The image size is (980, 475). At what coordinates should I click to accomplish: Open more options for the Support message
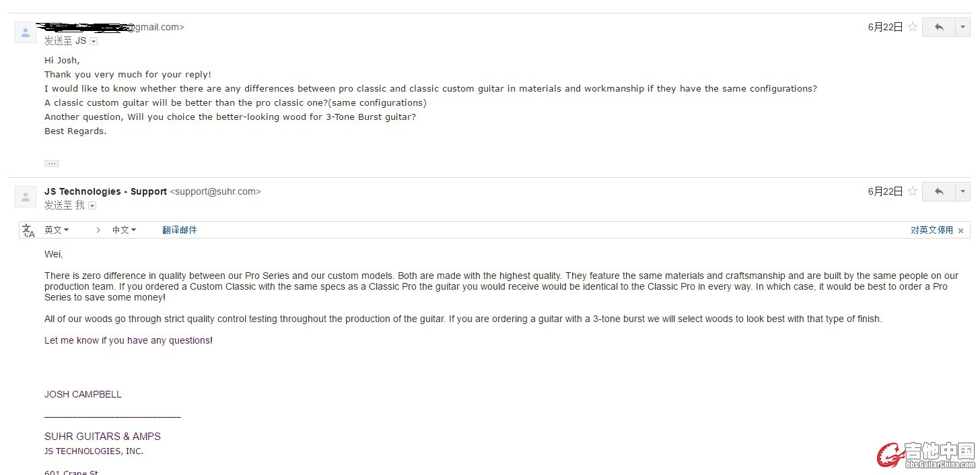[963, 191]
